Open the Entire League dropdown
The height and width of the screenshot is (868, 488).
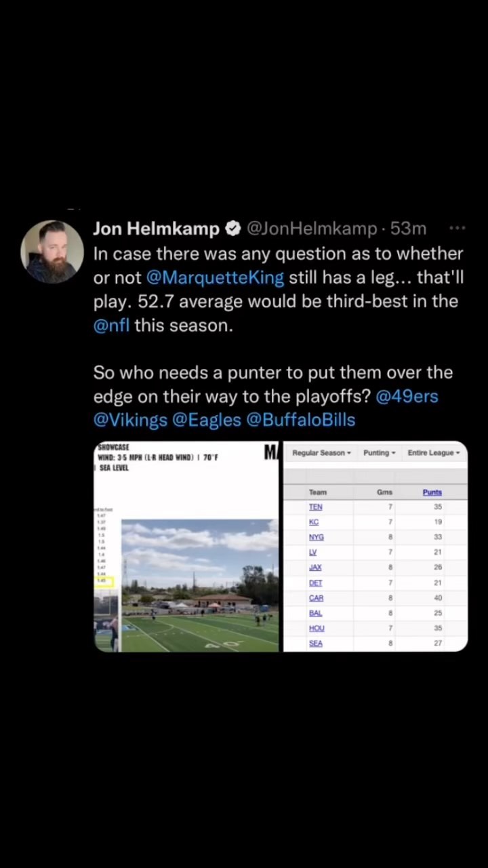coord(433,453)
